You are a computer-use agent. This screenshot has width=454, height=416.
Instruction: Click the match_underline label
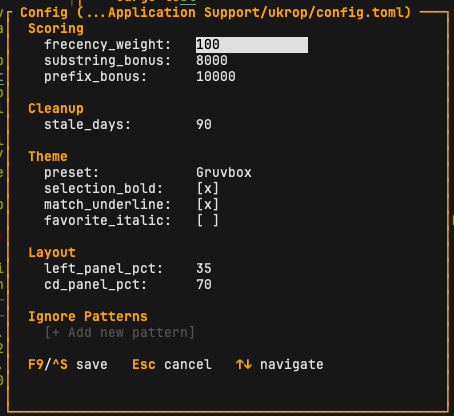[107, 205]
